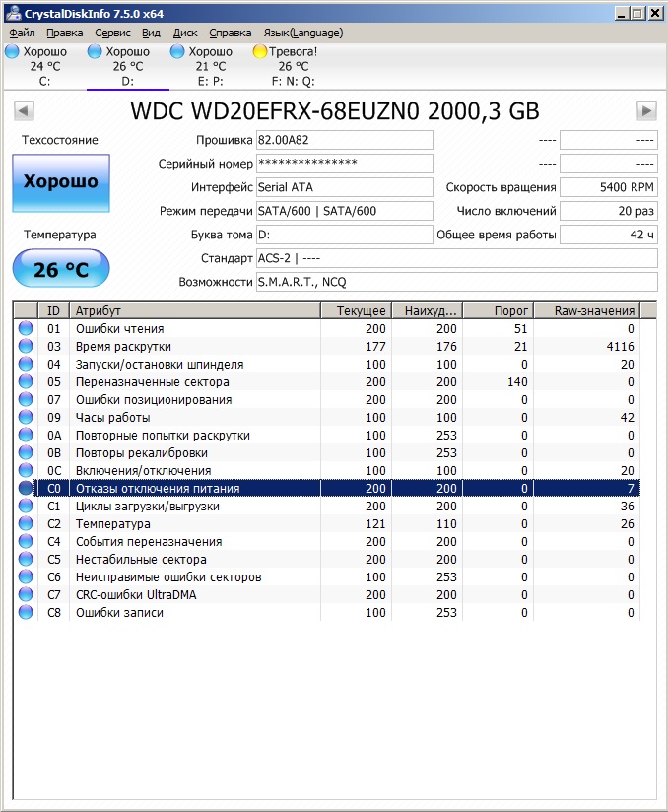Screen dimensions: 668x812
Task: Click the next disk arrow button
Action: coord(646,110)
